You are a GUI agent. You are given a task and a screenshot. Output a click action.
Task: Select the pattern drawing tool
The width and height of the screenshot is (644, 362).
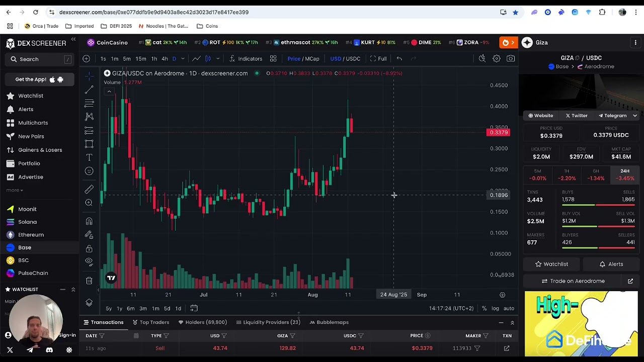pos(89,117)
